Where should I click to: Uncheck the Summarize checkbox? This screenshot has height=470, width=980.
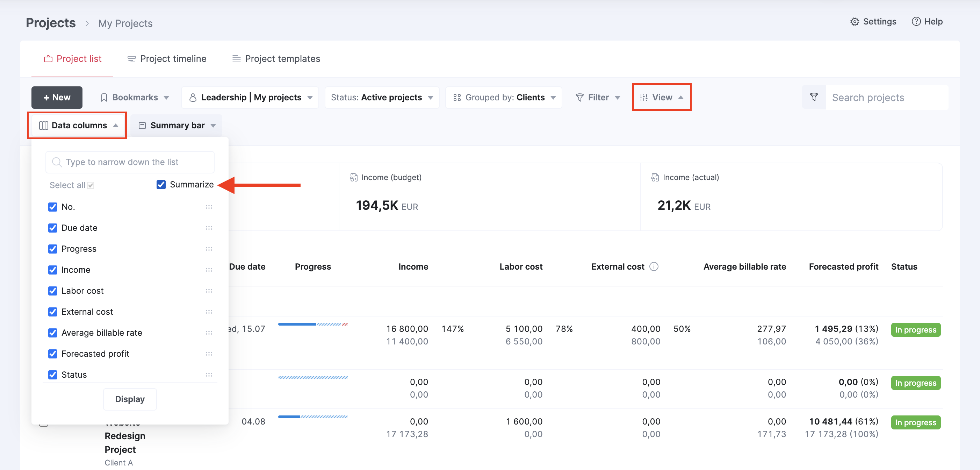pyautogui.click(x=161, y=185)
